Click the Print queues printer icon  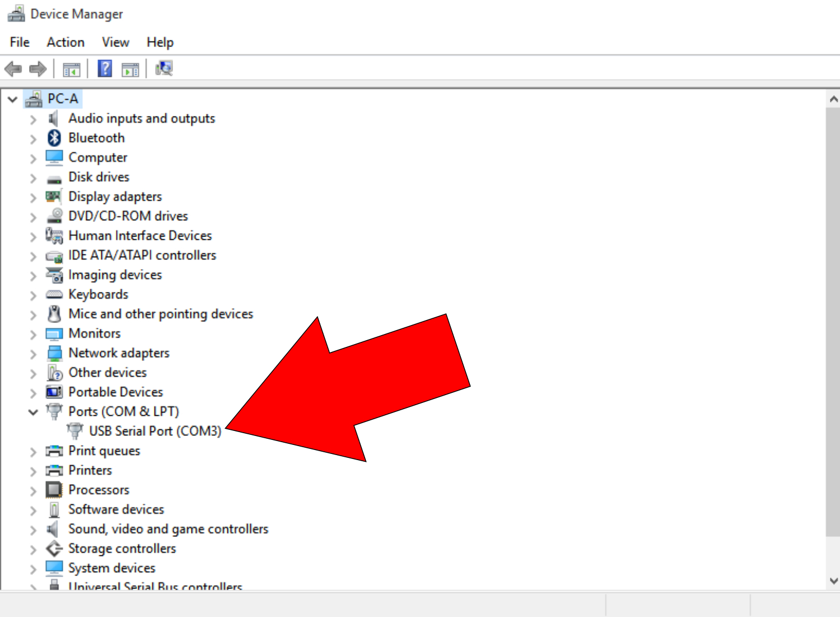[54, 451]
